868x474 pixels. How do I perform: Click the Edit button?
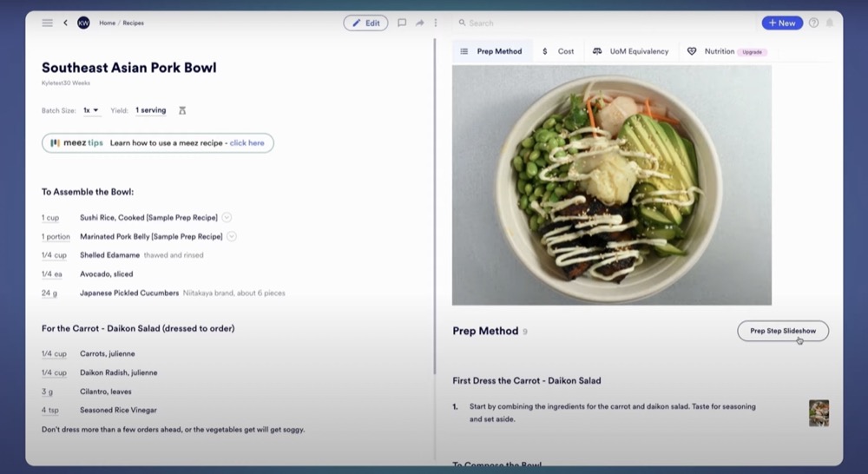click(x=365, y=23)
